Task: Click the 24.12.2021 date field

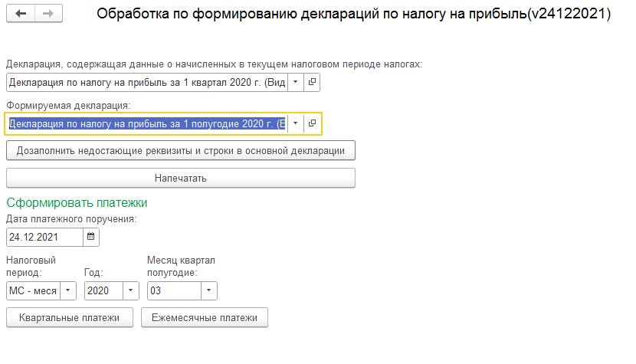Action: pyautogui.click(x=44, y=237)
